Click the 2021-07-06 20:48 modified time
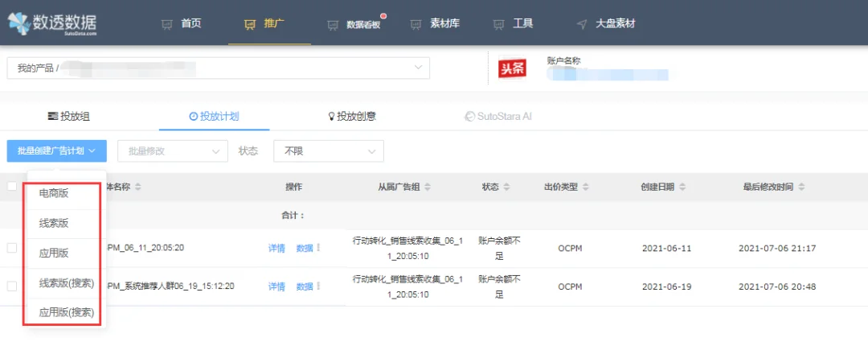This screenshot has height=342, width=868. point(777,286)
